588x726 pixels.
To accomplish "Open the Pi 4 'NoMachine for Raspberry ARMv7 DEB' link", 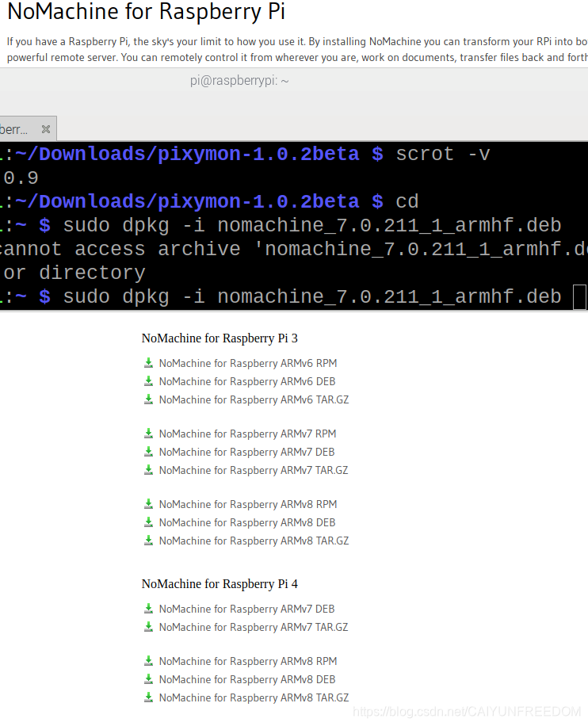I will [246, 609].
